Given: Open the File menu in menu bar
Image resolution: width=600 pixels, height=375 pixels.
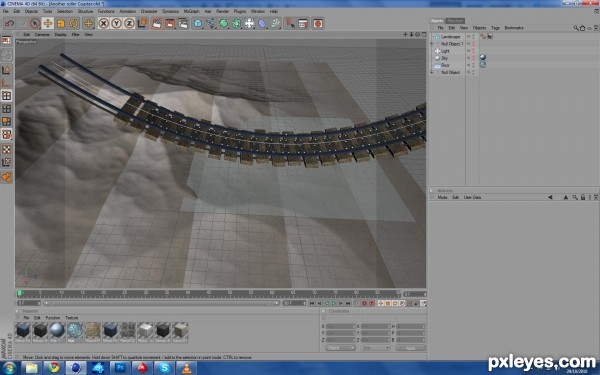Looking at the screenshot, I should (5, 11).
